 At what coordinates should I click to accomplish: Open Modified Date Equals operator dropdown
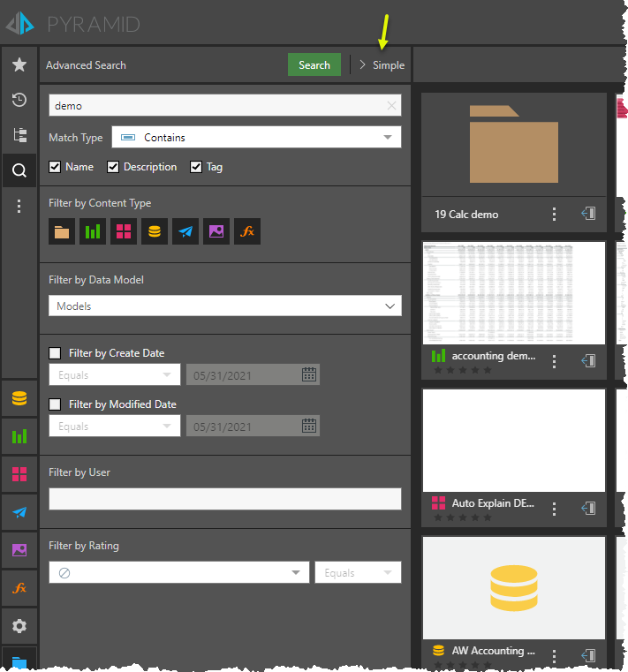point(115,426)
